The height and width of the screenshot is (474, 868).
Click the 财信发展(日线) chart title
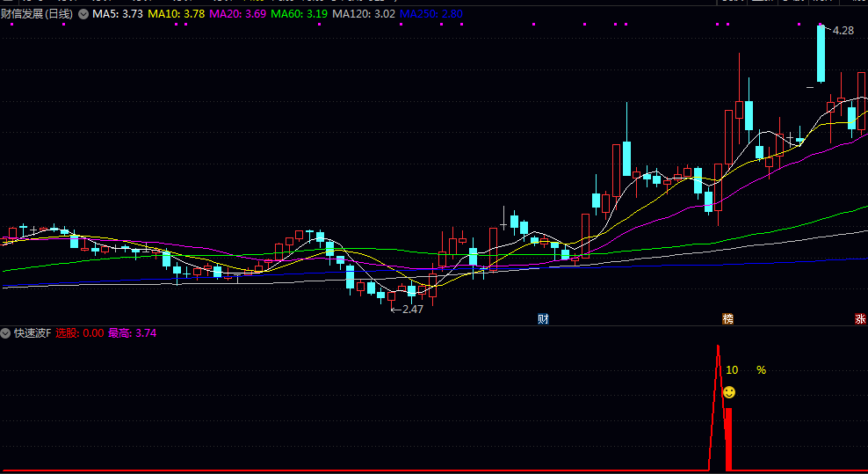[38, 15]
